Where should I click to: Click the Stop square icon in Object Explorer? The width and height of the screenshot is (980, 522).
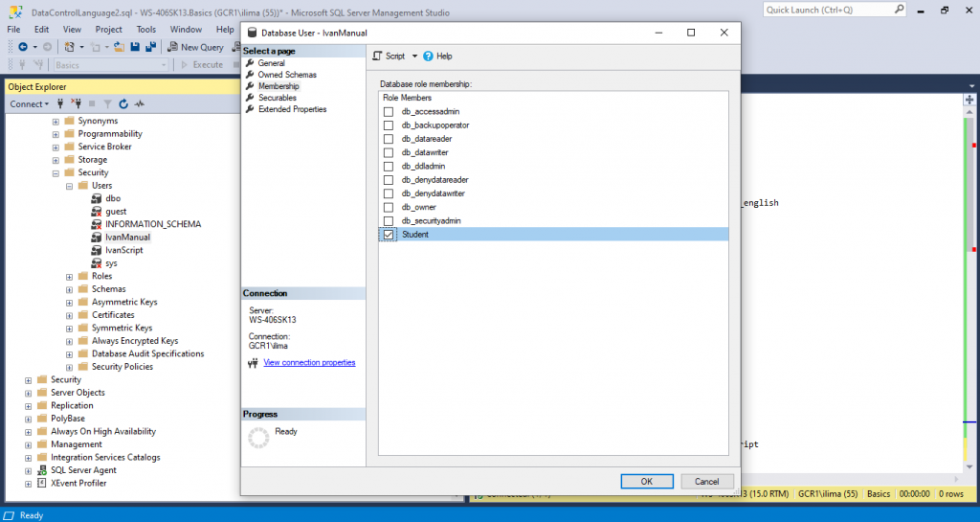[x=92, y=103]
